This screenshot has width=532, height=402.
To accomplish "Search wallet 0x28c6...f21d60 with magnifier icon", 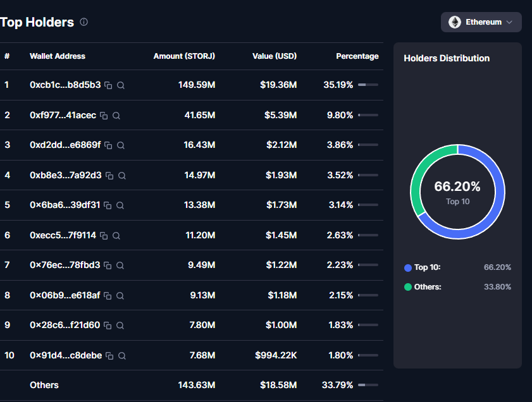I will (x=120, y=326).
